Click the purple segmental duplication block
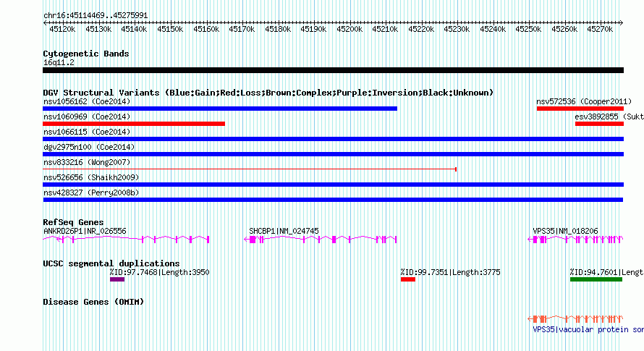644x351 pixels. (117, 279)
